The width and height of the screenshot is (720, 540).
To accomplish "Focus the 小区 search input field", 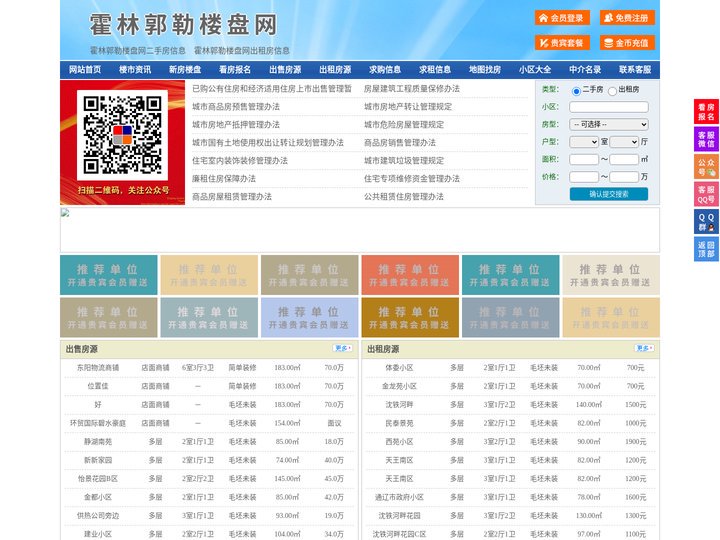I will 609,107.
